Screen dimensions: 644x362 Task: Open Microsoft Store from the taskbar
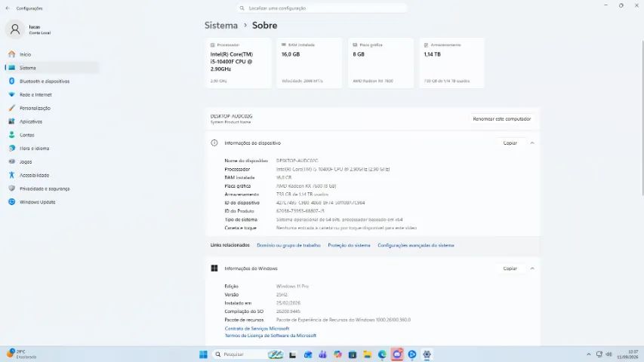click(x=353, y=354)
